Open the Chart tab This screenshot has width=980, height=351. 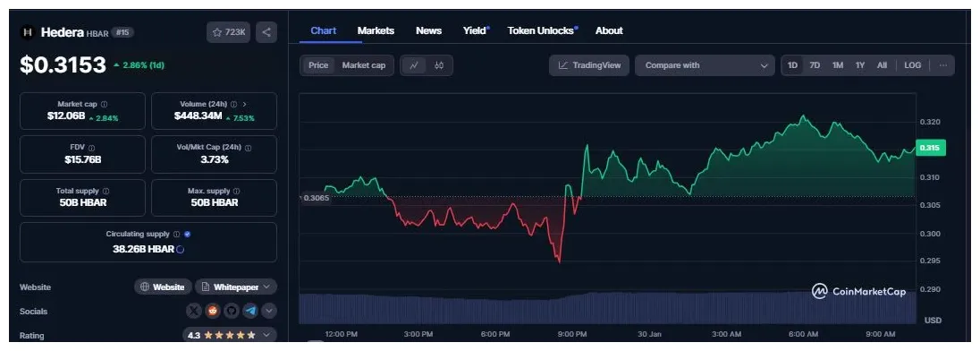click(x=323, y=30)
